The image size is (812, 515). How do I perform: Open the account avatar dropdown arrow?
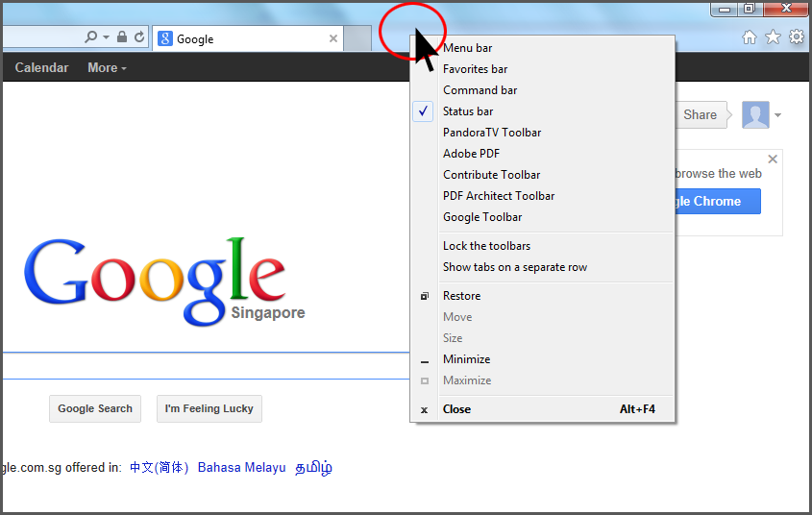point(777,115)
